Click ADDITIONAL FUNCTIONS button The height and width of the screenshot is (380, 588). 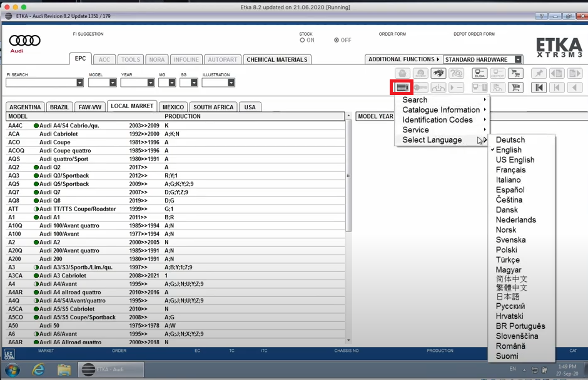(403, 59)
